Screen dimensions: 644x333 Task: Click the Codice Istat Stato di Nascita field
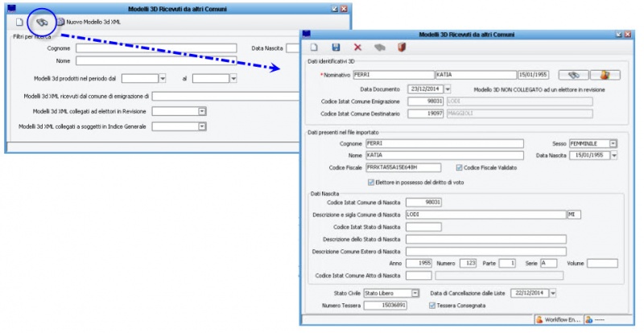(x=423, y=227)
